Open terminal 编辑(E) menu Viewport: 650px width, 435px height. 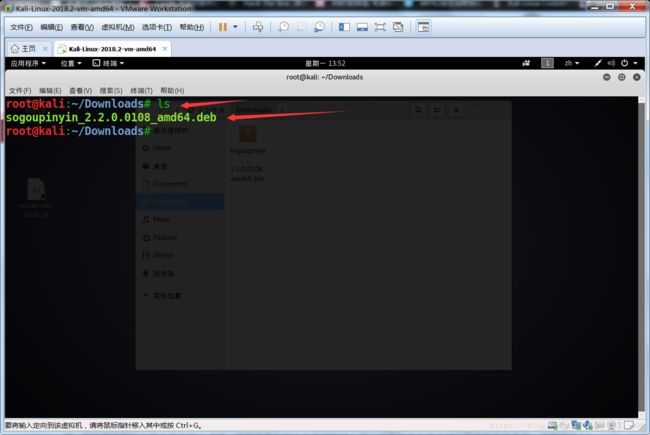pos(50,90)
